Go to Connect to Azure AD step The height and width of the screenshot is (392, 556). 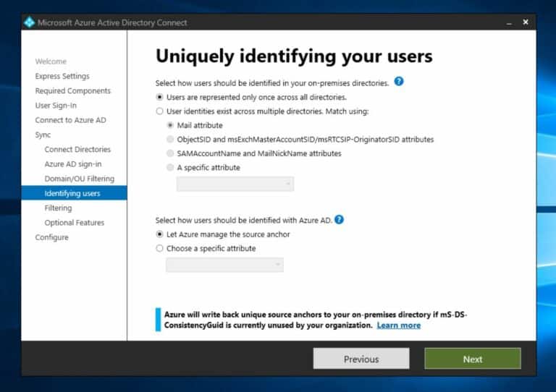coord(70,120)
